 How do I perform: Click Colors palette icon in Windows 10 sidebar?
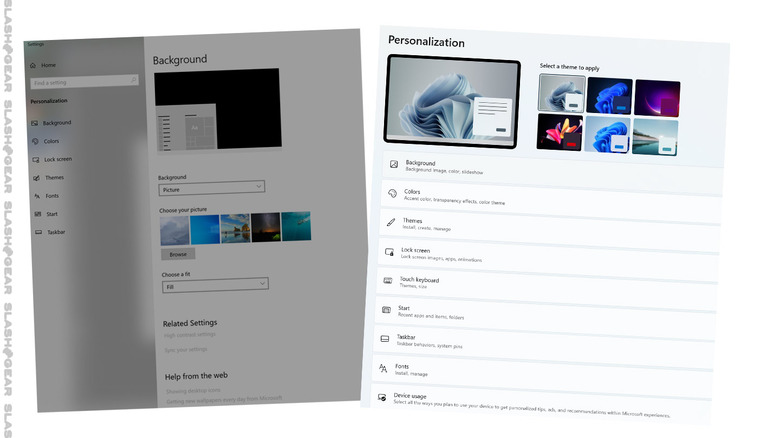(35, 141)
